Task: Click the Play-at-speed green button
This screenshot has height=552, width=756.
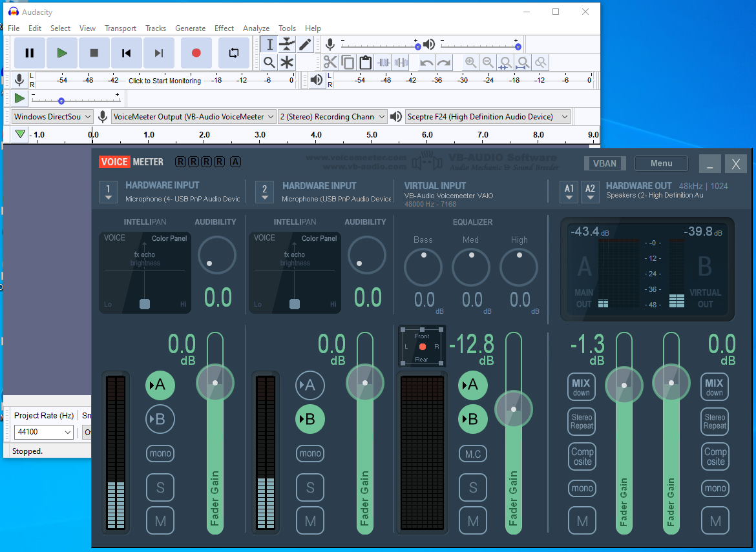Action: pyautogui.click(x=19, y=98)
